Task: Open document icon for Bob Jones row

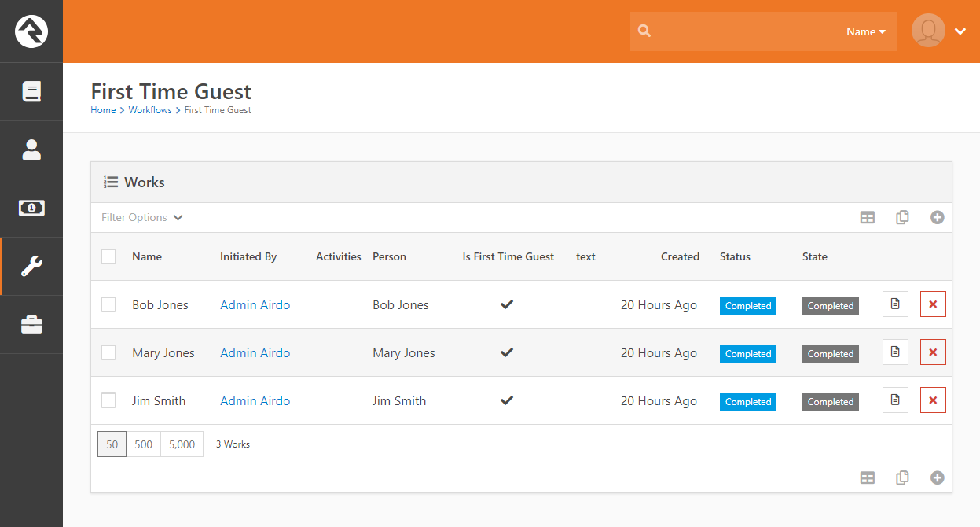Action: click(x=895, y=304)
